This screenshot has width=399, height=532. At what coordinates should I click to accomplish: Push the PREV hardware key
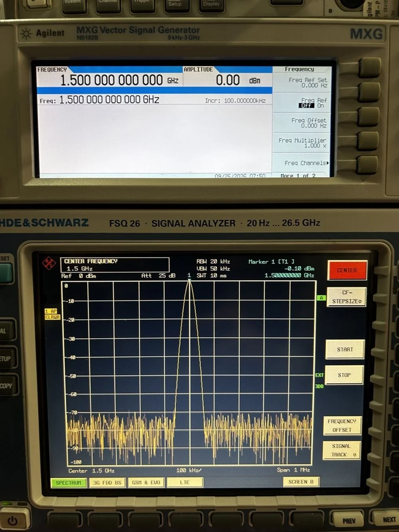point(349,520)
